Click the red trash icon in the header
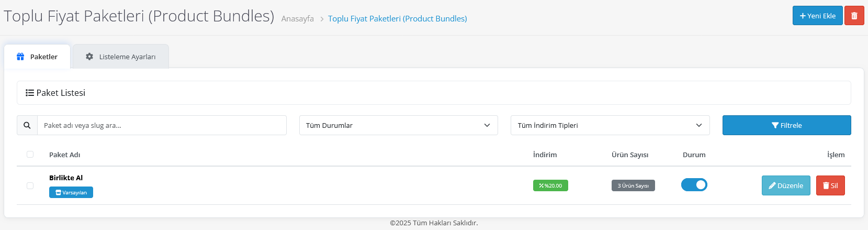Viewport: 868px width, 230px height. [x=854, y=16]
